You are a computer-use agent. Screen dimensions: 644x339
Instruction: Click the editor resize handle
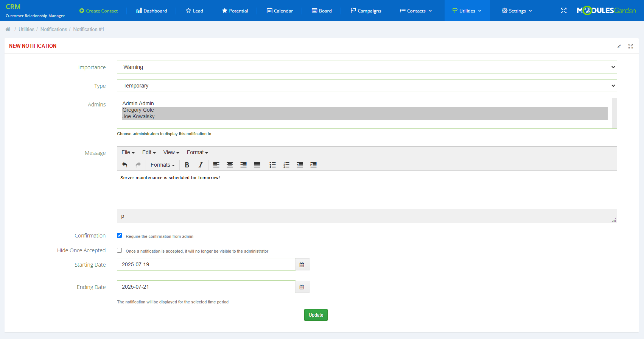(614, 220)
